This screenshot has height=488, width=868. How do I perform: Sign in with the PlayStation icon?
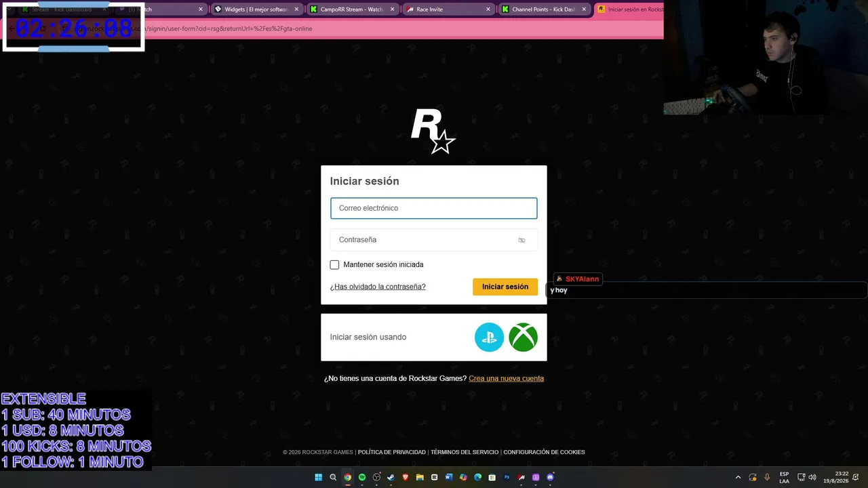click(x=489, y=337)
